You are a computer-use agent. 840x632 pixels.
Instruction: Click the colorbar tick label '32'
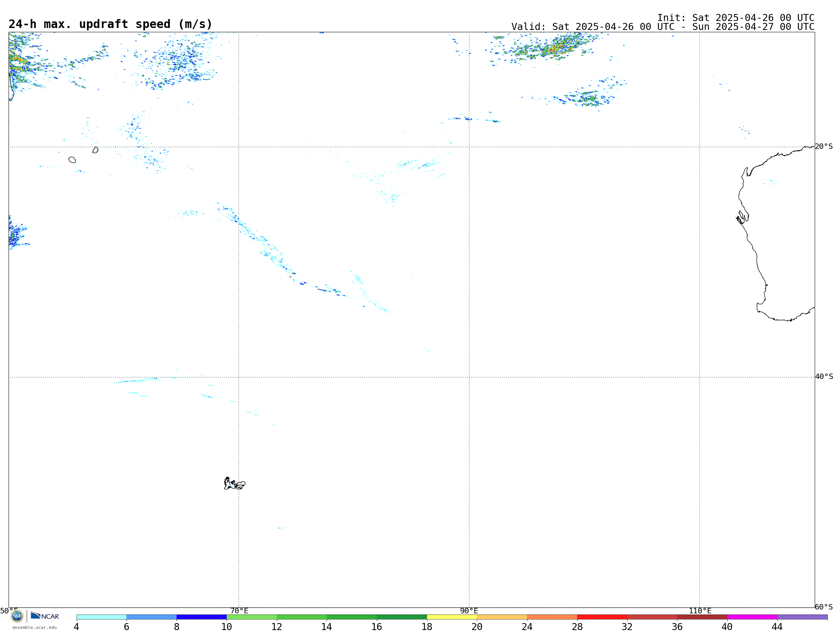point(627,627)
